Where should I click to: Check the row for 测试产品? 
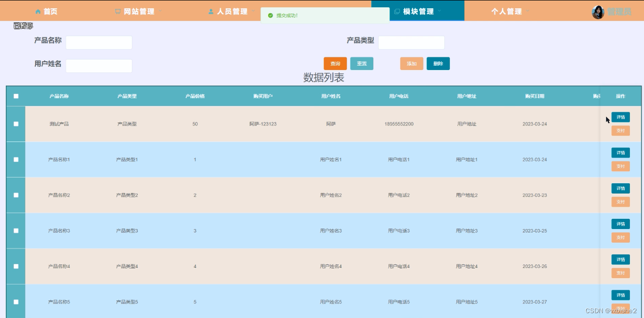tap(16, 124)
